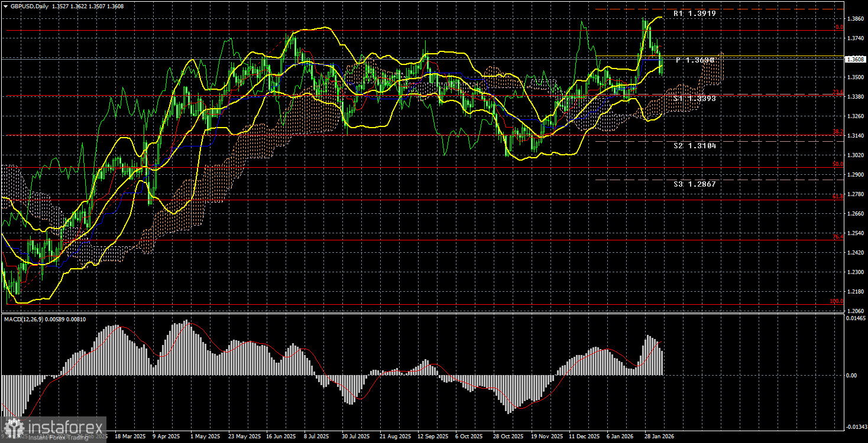868x443 pixels.
Task: Select the S1 1.3393 support label
Action: 695,99
